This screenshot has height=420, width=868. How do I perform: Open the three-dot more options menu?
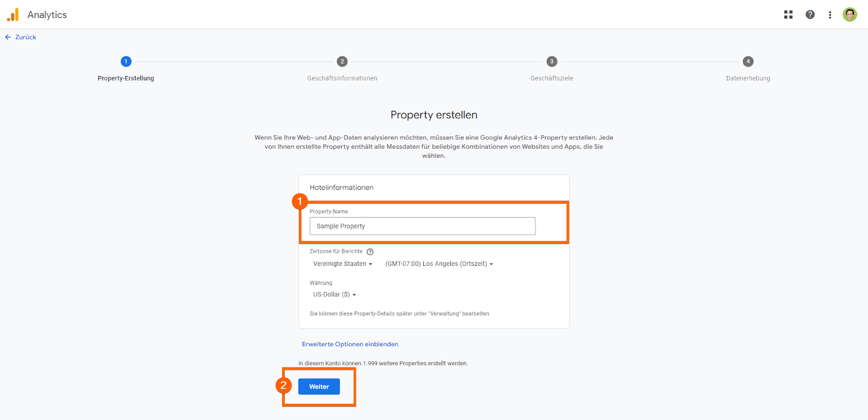830,15
